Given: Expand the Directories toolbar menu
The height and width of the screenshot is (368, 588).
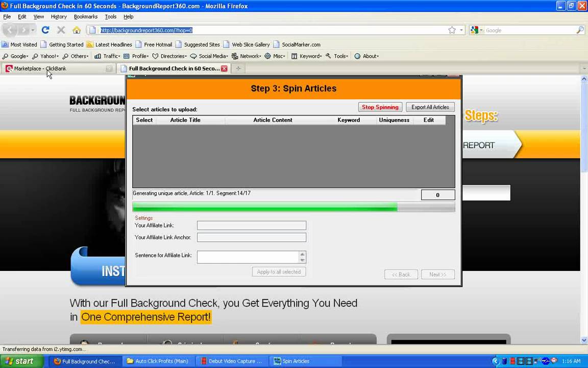Looking at the screenshot, I should 169,56.
